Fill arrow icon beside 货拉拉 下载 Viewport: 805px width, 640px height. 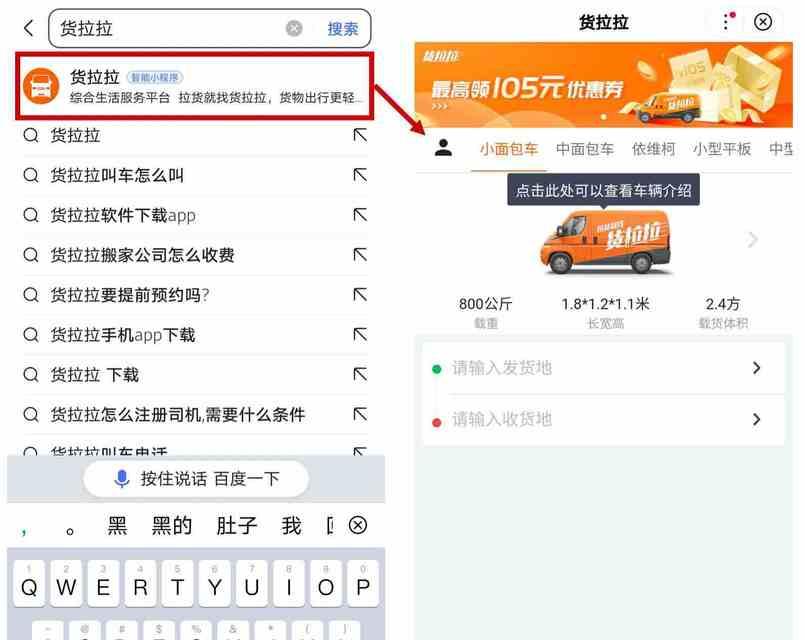click(x=360, y=375)
